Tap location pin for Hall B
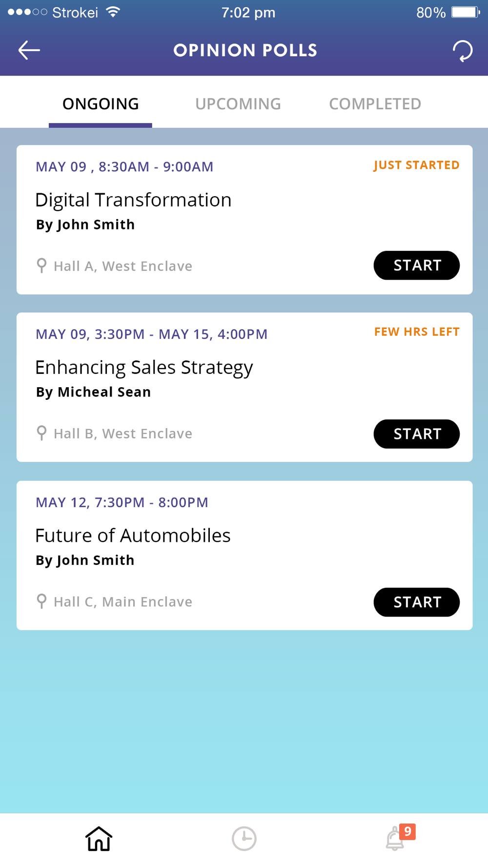Viewport: 488px width, 868px height. (42, 433)
